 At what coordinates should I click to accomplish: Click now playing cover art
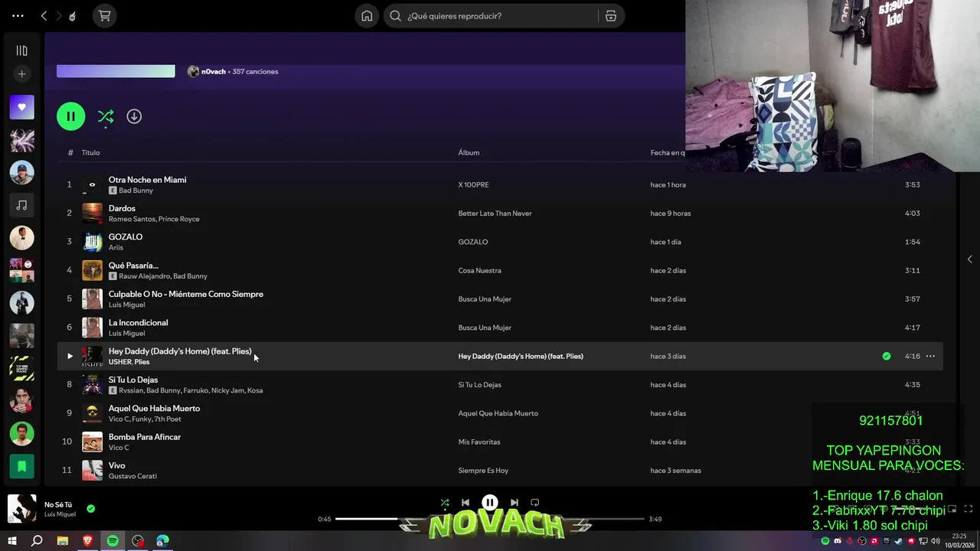pos(21,509)
